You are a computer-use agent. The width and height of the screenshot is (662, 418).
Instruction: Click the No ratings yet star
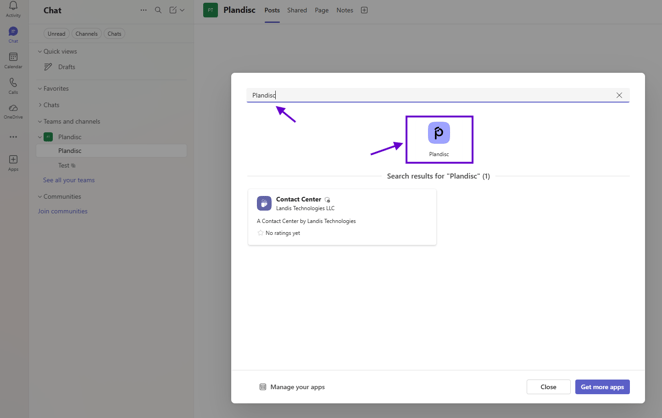tap(260, 233)
